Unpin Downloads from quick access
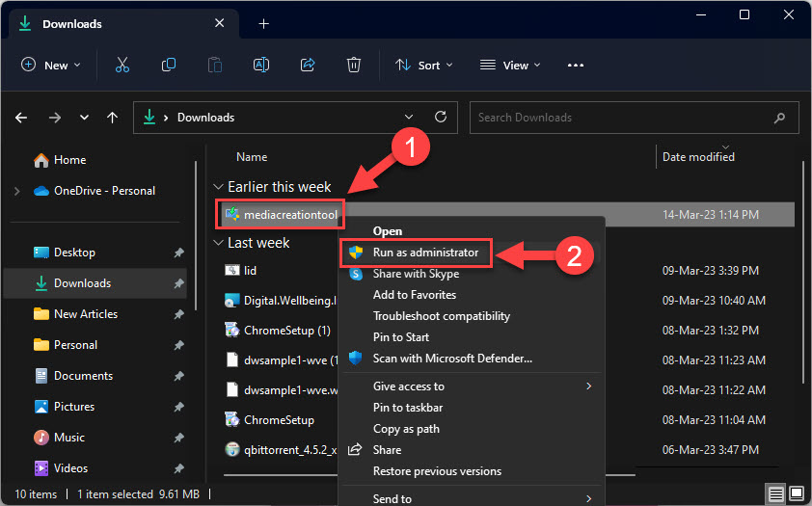The width and height of the screenshot is (812, 506). pyautogui.click(x=178, y=283)
